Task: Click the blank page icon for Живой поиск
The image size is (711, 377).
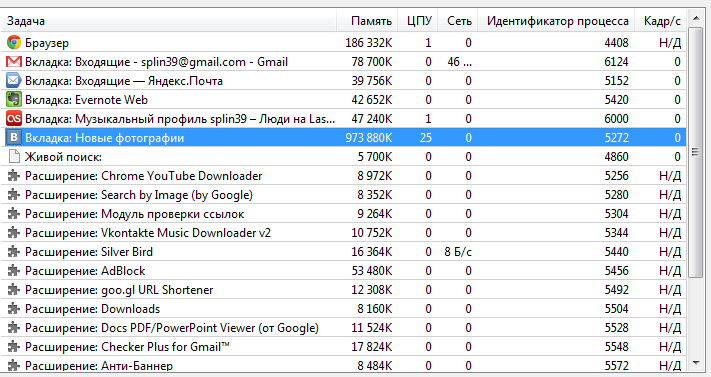Action: (x=14, y=157)
